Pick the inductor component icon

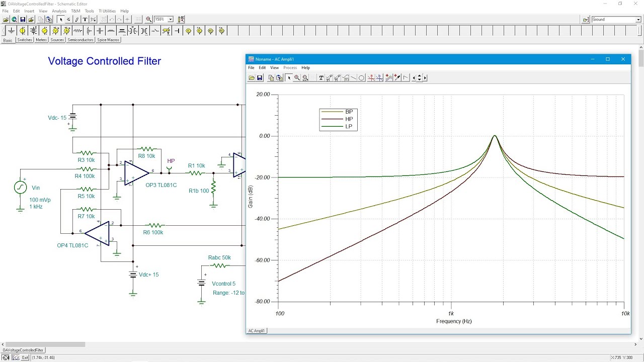(x=111, y=31)
